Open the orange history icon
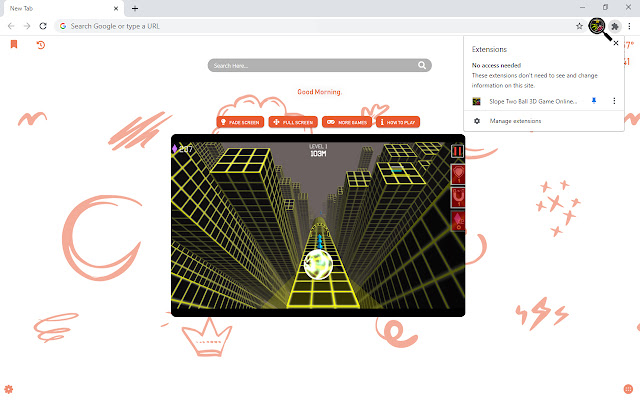The width and height of the screenshot is (640, 400). (x=40, y=45)
